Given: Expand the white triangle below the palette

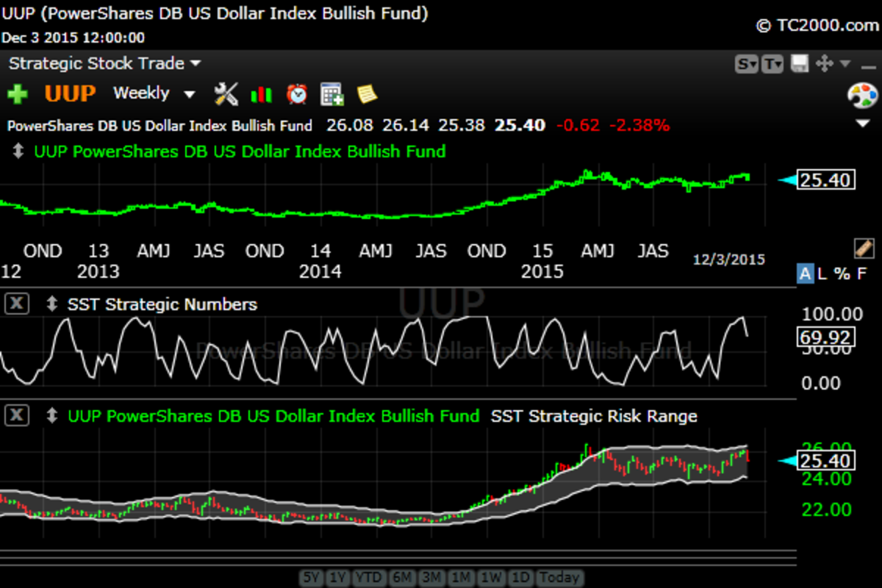Looking at the screenshot, I should (863, 122).
